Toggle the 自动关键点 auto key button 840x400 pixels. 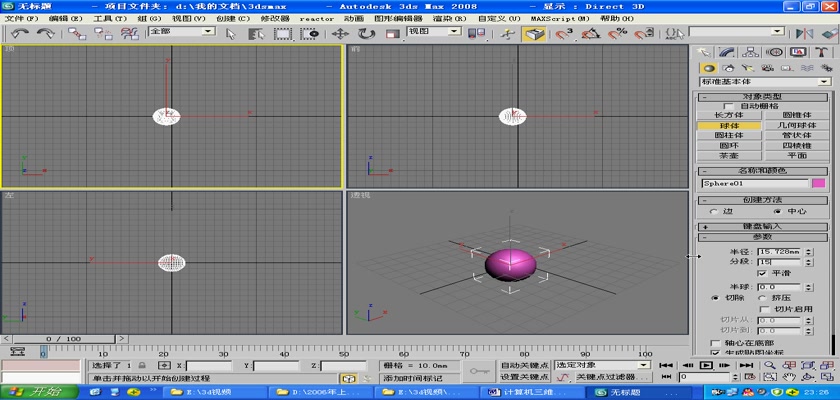click(x=524, y=365)
